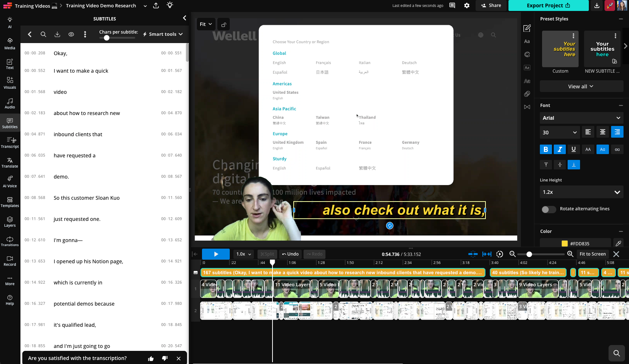The width and height of the screenshot is (629, 364).
Task: Open the Templates panel
Action: [10, 202]
